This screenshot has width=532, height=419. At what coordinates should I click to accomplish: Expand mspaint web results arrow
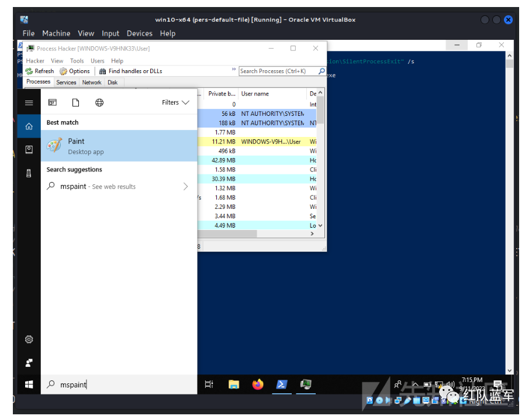pos(185,187)
